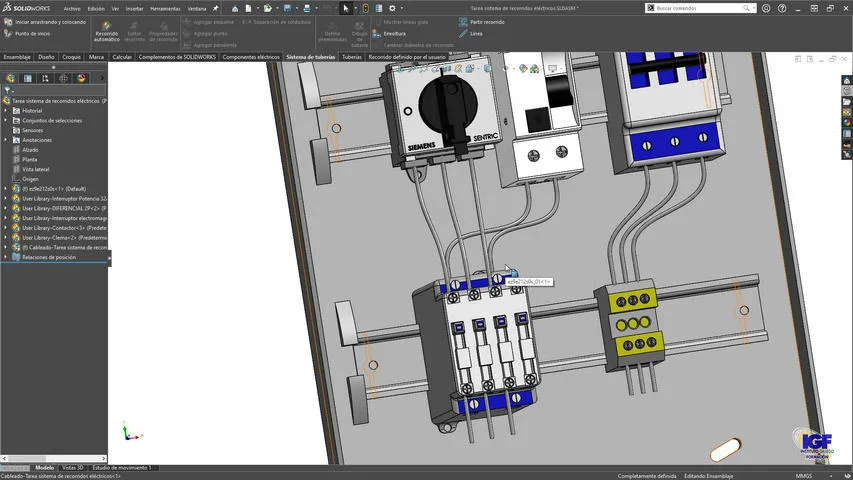Open the Ventana menu
The image size is (853, 480).
196,9
